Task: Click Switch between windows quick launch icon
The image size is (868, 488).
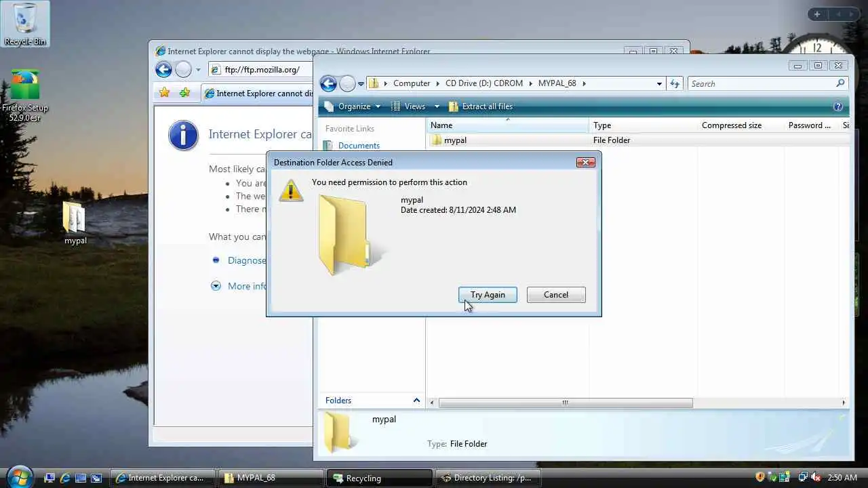Action: point(96,478)
